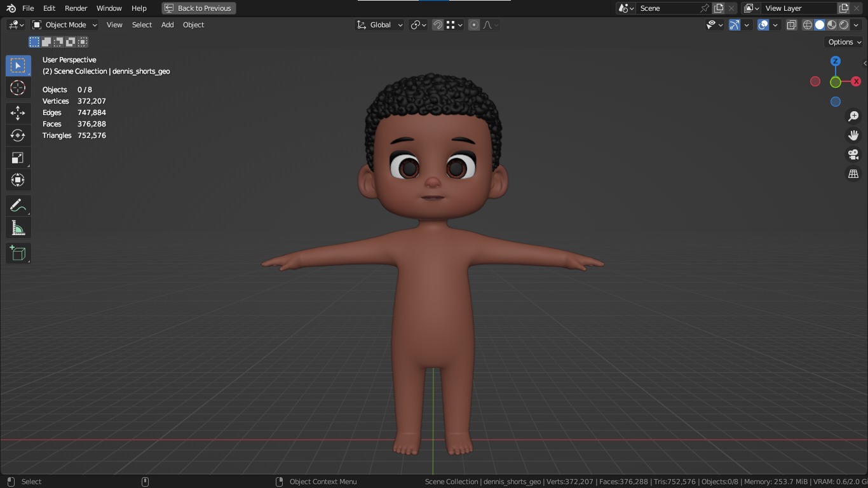Viewport: 868px width, 488px height.
Task: Open the Global transform orientation dropdown
Action: (x=380, y=25)
